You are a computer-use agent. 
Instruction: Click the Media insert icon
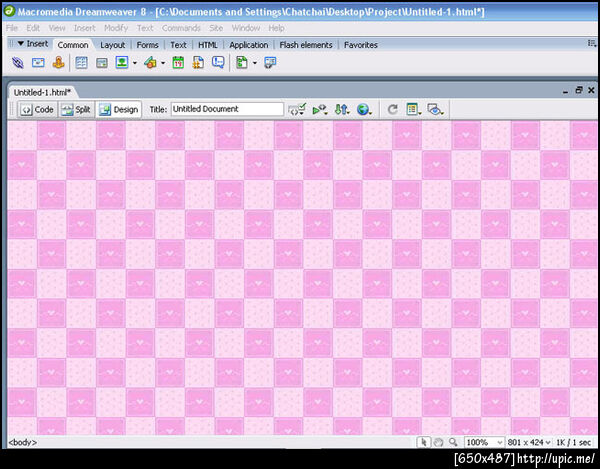(x=150, y=62)
